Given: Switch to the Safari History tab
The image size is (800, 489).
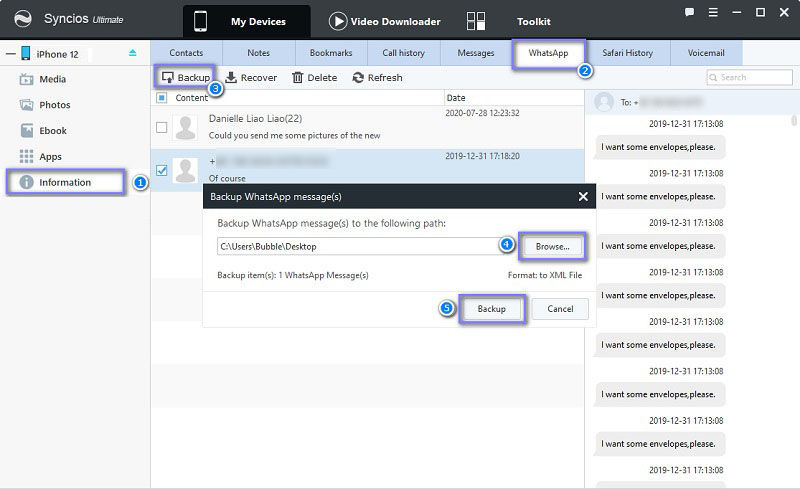Looking at the screenshot, I should coord(628,53).
